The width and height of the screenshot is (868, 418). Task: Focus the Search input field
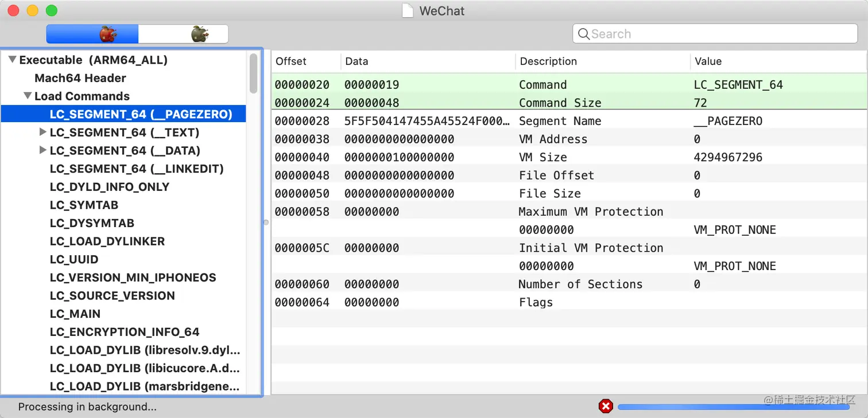(x=715, y=34)
